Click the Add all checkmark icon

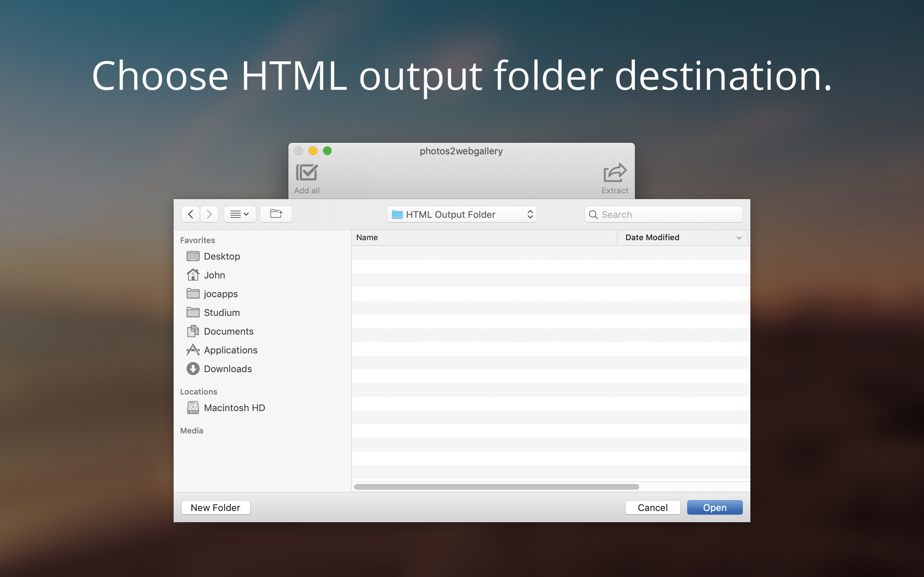click(x=306, y=172)
